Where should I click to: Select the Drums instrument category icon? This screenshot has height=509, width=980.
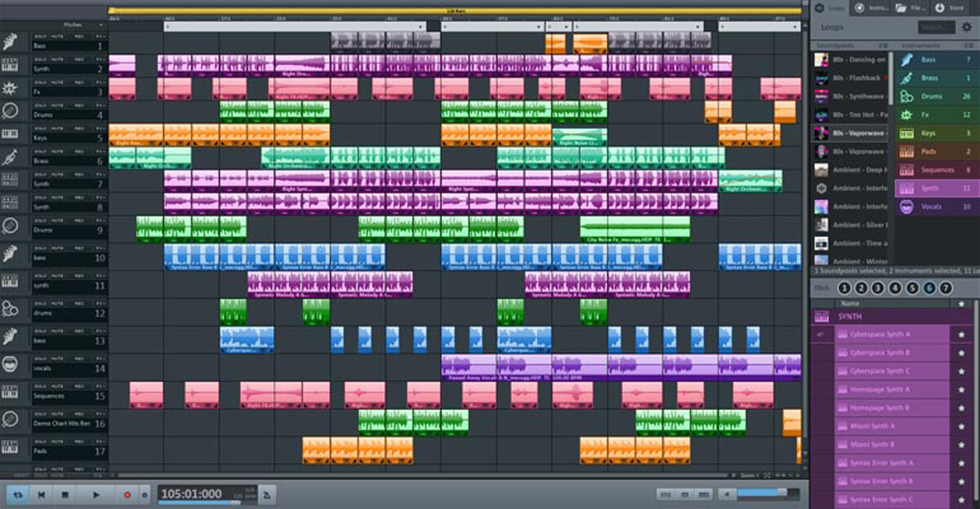(907, 96)
